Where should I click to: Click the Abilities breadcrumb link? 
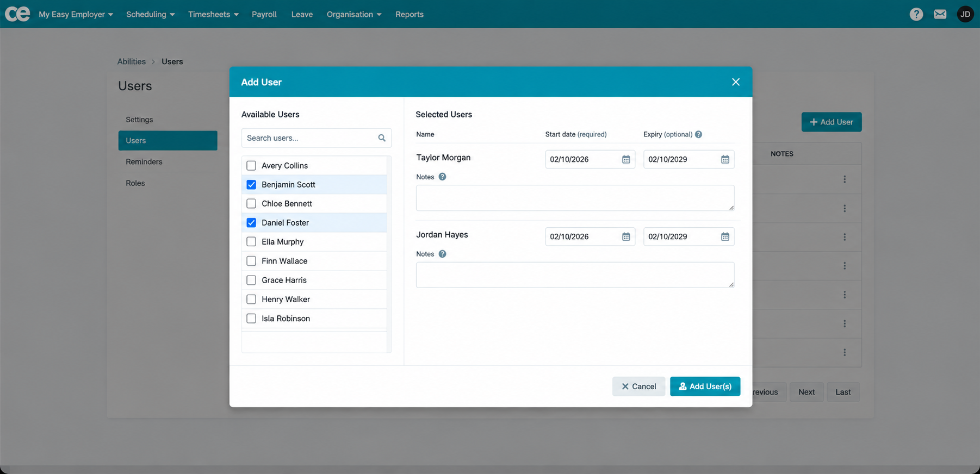[x=132, y=61]
